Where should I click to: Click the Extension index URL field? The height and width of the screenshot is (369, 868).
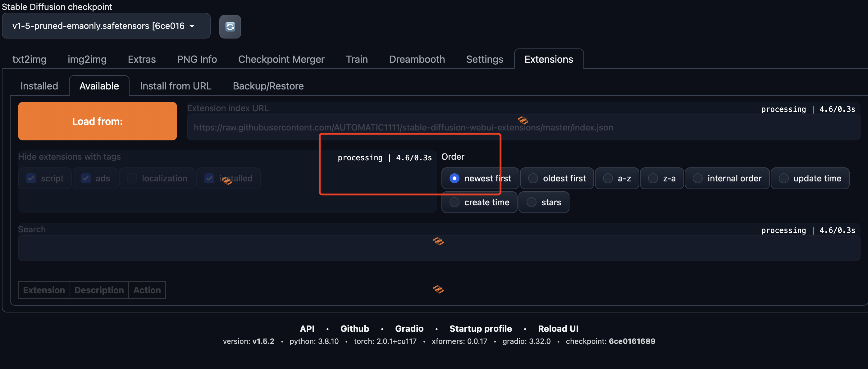click(x=523, y=127)
